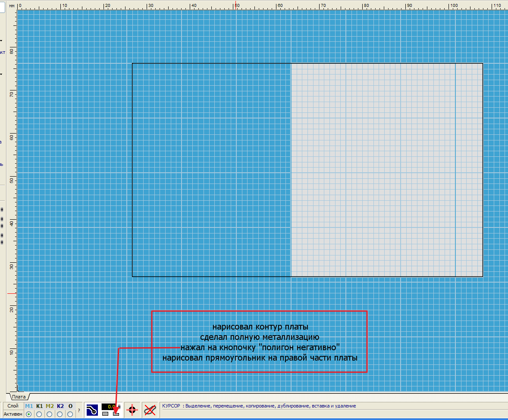
Task: Expand the upper dropdown arrow in left sidebar
Action: 1,41
